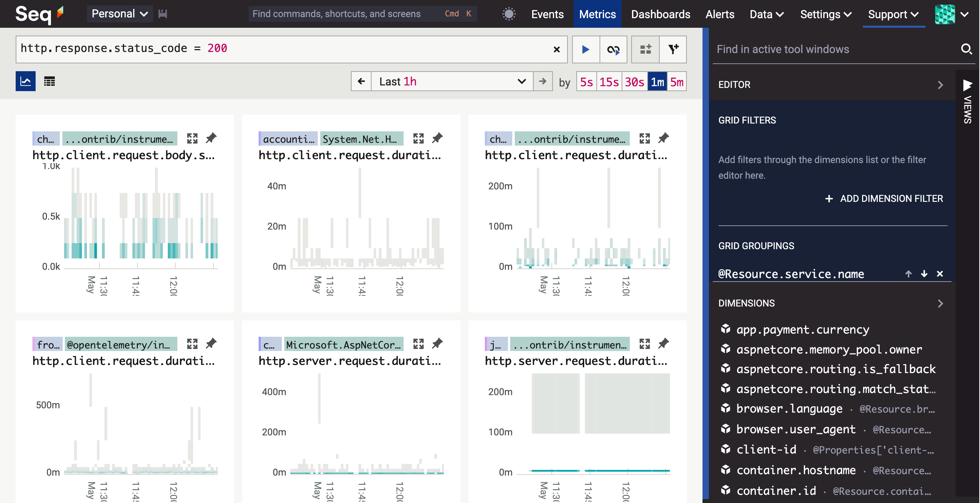Open add grid grouping tool icon
Image resolution: width=980 pixels, height=503 pixels.
click(x=645, y=49)
